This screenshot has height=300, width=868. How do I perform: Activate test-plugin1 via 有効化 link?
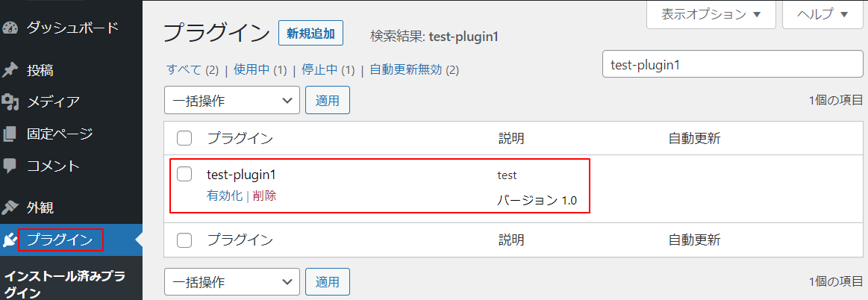pos(225,196)
